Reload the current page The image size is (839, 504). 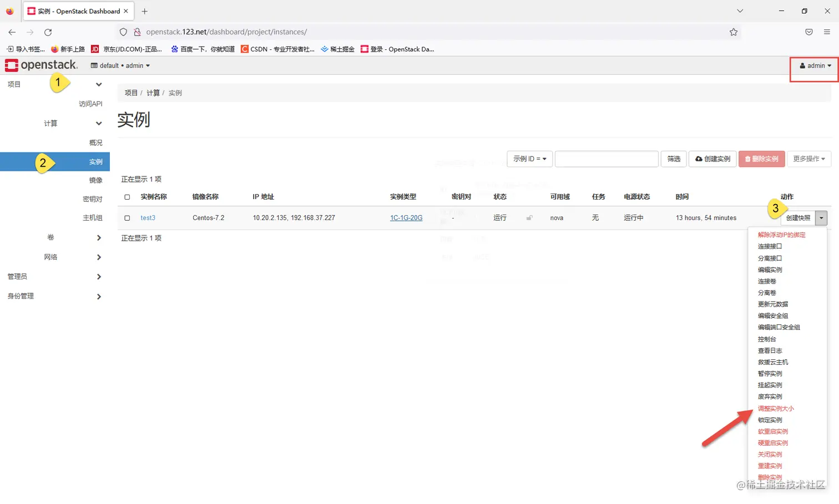(48, 32)
